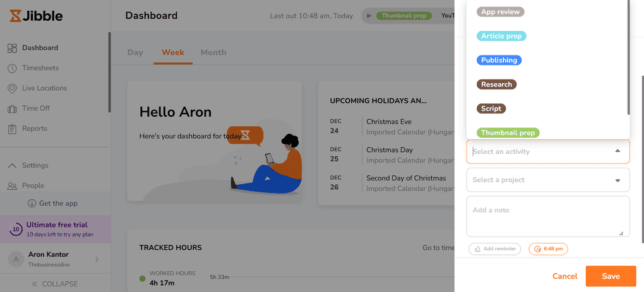
Task: Click the 6:48 pm time chip
Action: pyautogui.click(x=548, y=249)
